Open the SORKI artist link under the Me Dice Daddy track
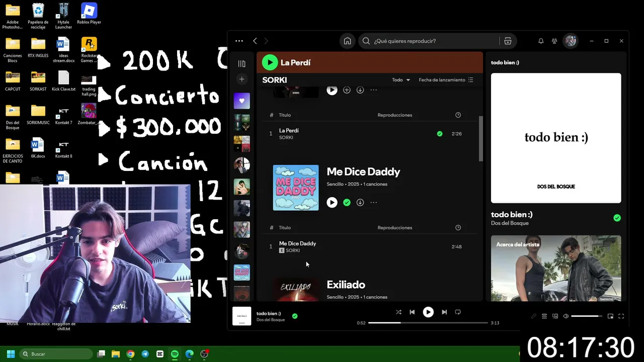The image size is (644, 362). (x=293, y=250)
